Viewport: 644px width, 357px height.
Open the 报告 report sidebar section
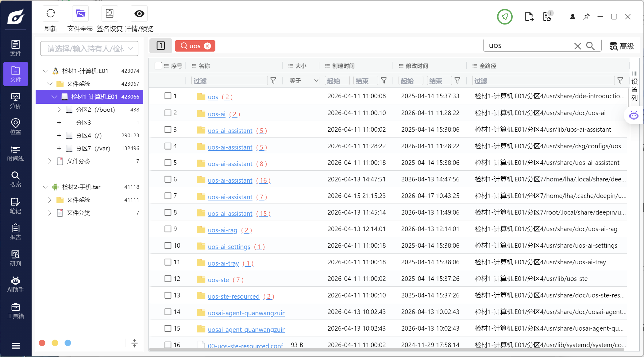(x=16, y=232)
